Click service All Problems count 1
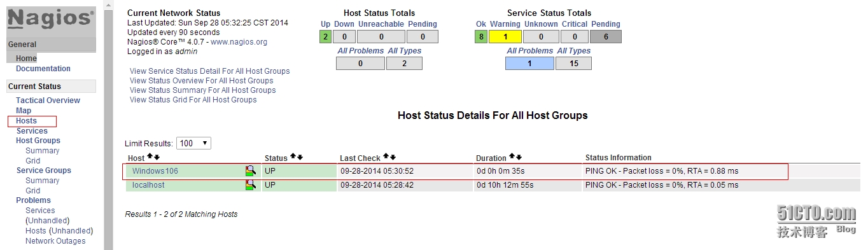 (x=529, y=64)
